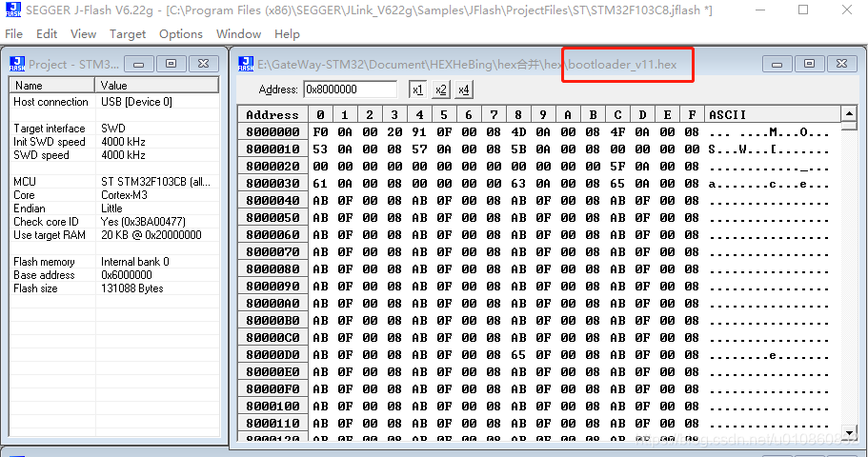868x457 pixels.
Task: Click the ASCII column header
Action: (772, 114)
